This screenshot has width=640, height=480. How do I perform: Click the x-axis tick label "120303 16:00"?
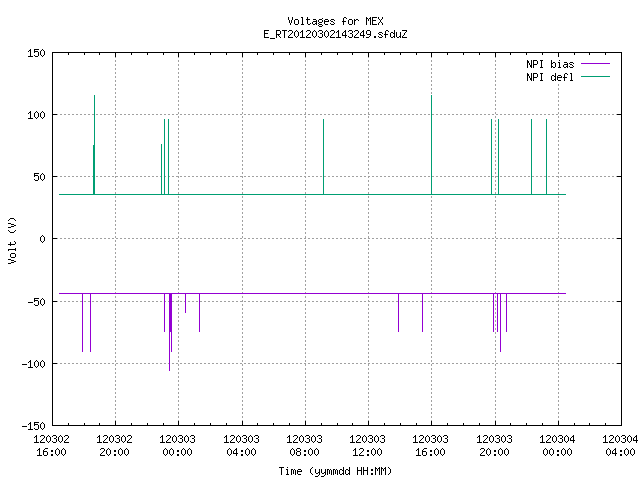430,446
